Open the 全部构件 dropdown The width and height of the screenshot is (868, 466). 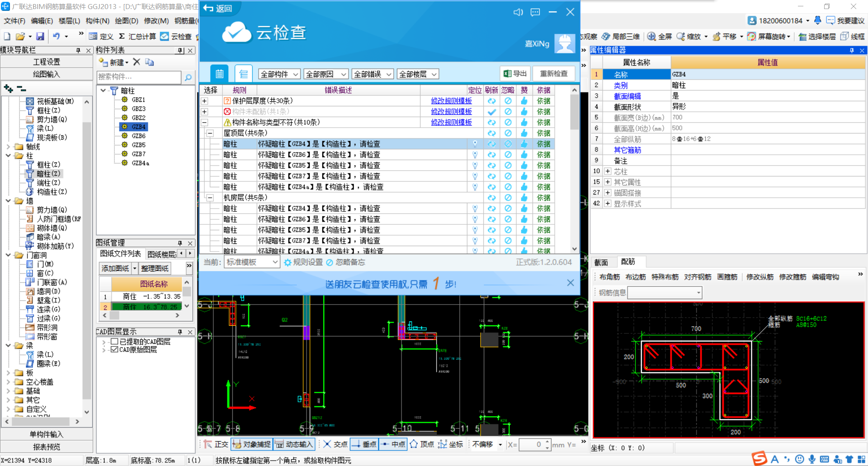point(279,74)
